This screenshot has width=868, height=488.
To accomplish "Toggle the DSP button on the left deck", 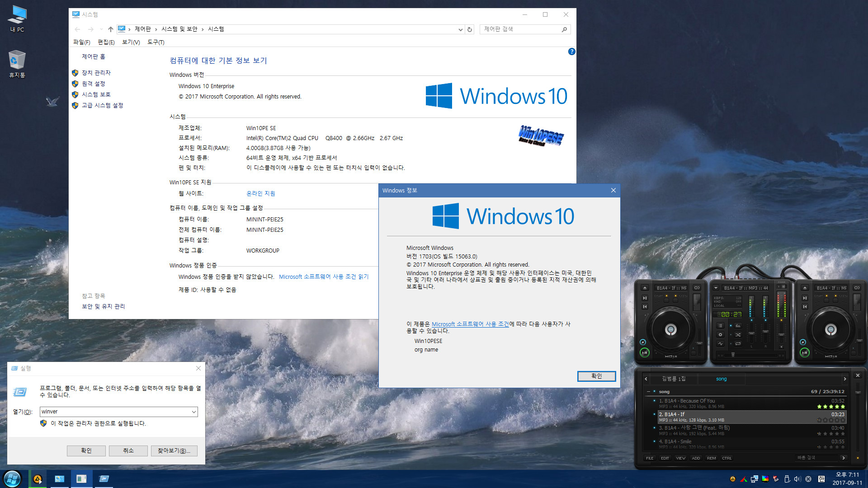I will 666,300.
